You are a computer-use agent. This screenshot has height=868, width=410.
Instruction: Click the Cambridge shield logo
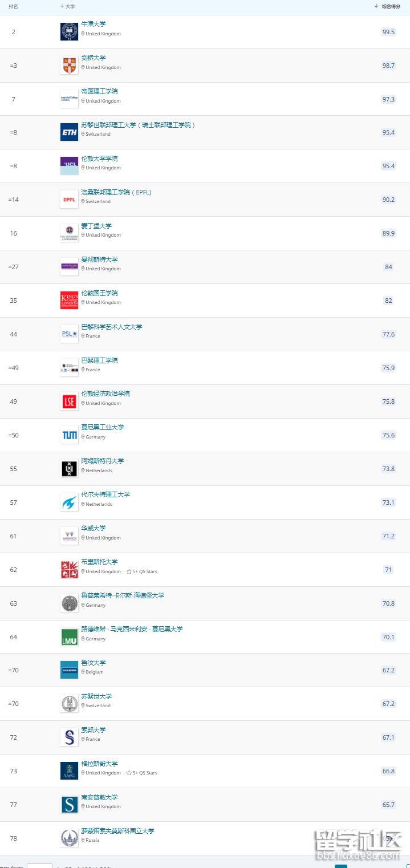(69, 66)
